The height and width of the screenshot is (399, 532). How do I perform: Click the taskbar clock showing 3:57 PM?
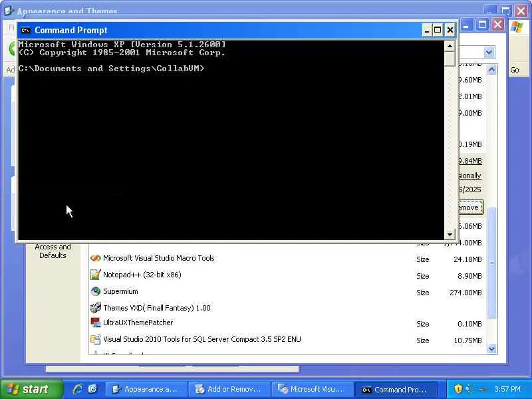507,389
